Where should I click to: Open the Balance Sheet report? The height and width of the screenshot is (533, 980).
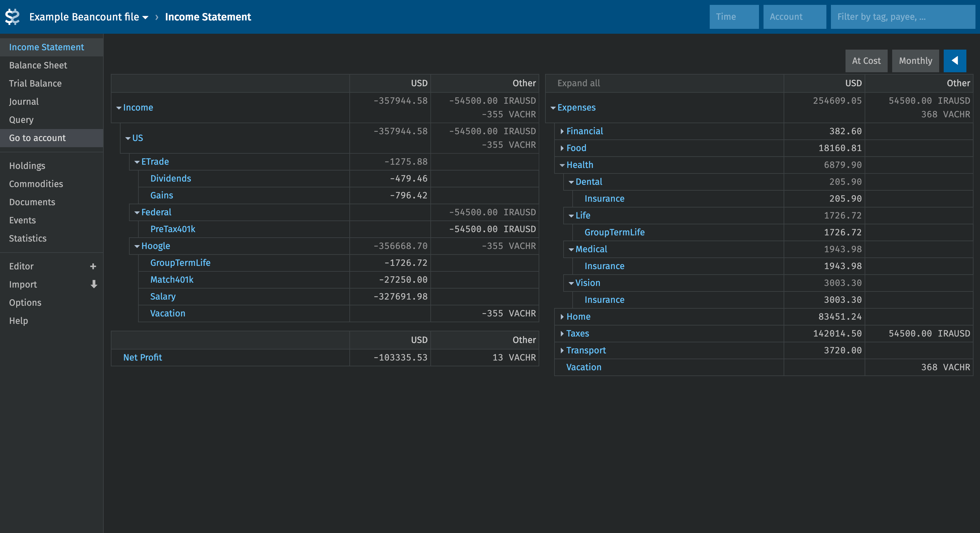tap(51, 65)
